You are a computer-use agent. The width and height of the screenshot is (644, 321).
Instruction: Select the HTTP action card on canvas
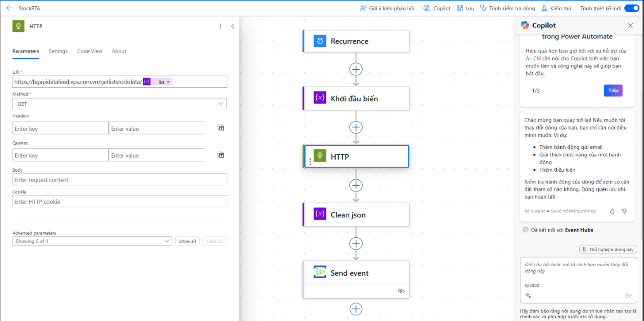click(x=356, y=156)
